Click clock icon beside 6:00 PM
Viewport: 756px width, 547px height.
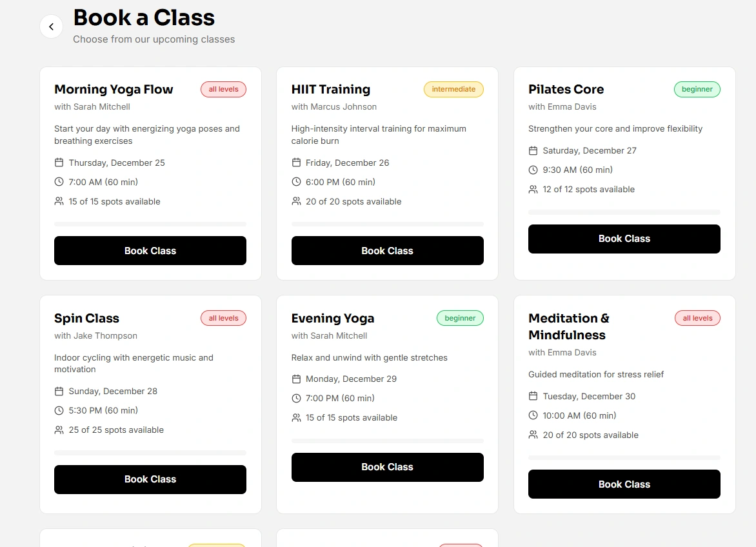coord(296,182)
